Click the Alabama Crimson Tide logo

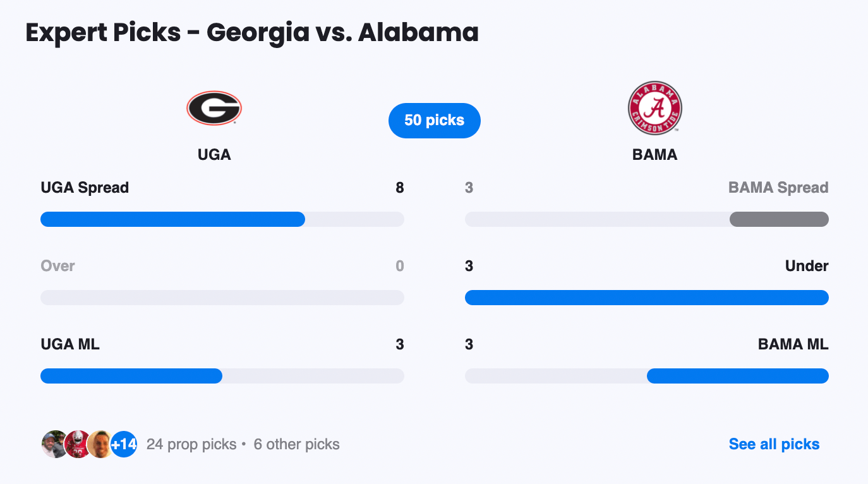[654, 107]
